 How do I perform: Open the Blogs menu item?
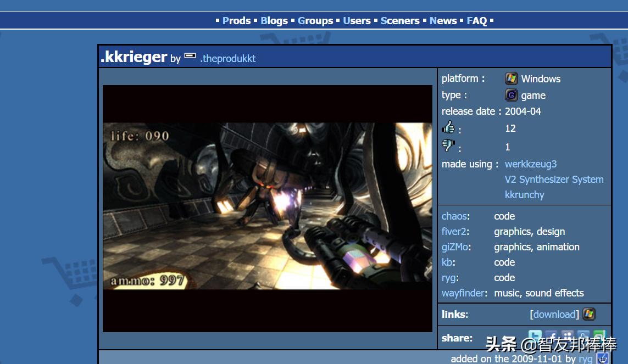tap(274, 21)
